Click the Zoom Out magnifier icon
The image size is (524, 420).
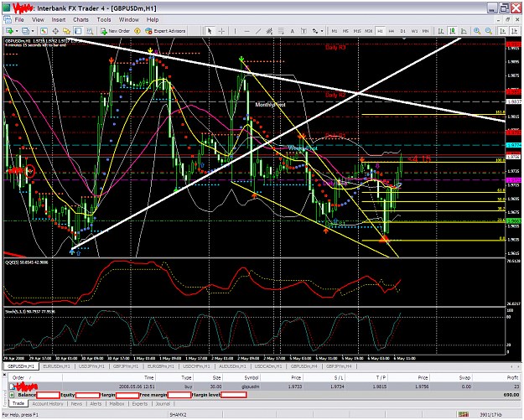click(489, 31)
